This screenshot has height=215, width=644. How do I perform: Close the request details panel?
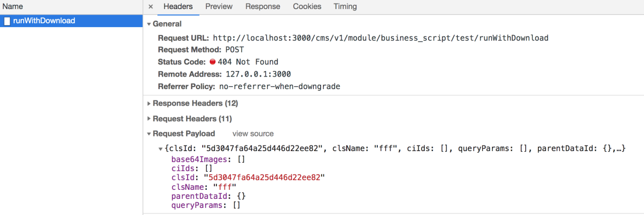tap(150, 7)
